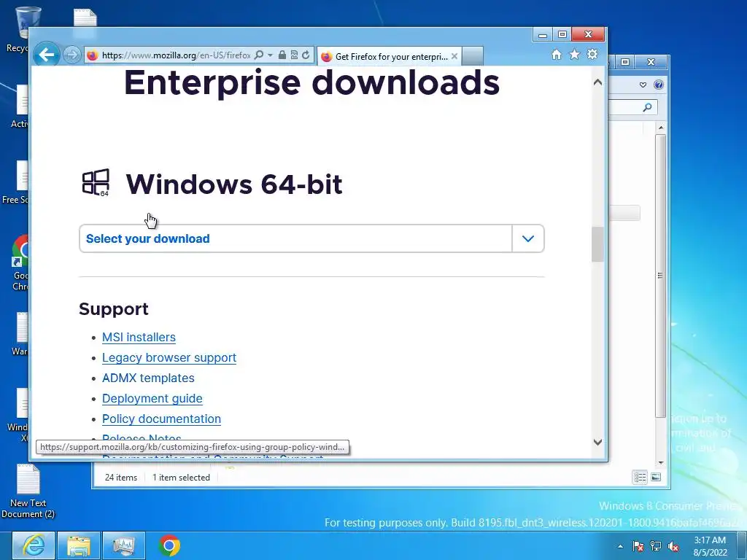The image size is (747, 560).
Task: Open the Deployment guide link
Action: pos(152,399)
